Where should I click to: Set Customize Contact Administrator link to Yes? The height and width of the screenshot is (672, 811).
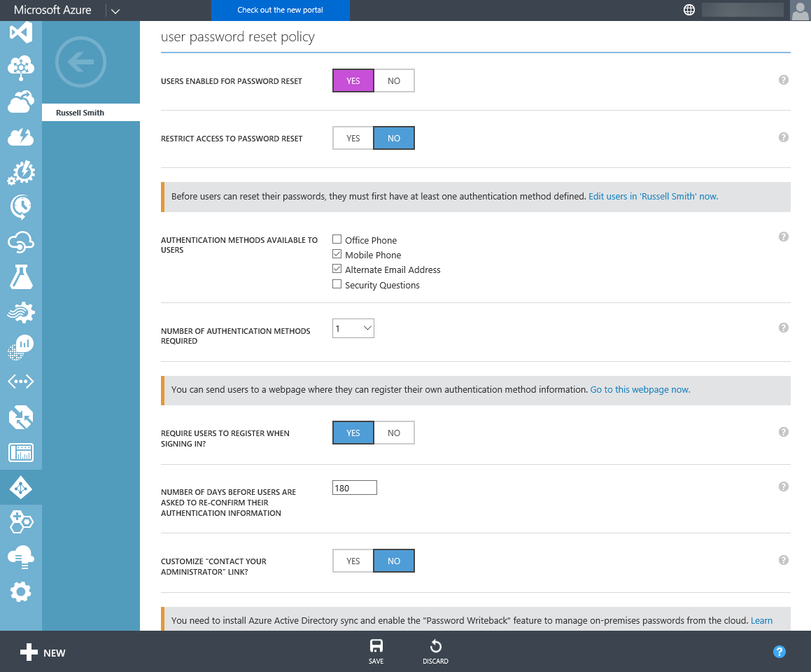353,561
